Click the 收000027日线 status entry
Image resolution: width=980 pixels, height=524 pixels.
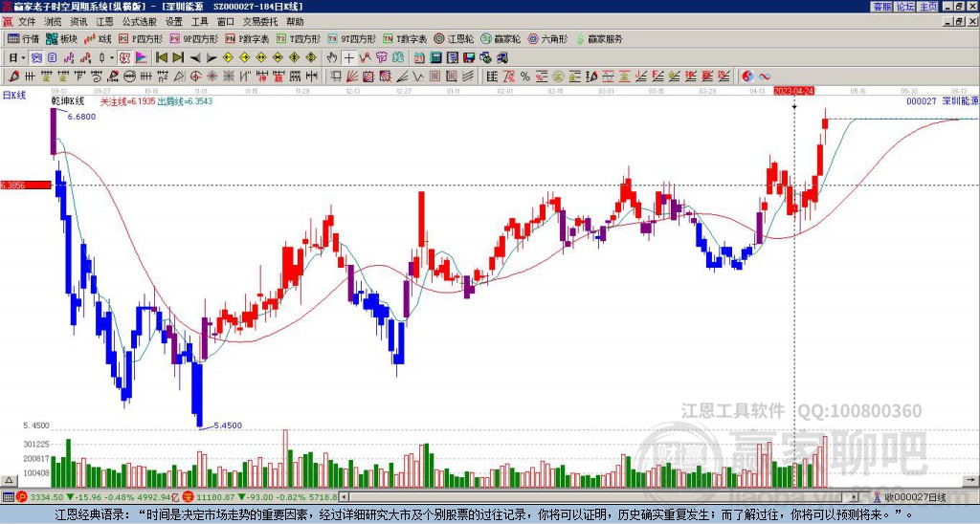click(x=915, y=497)
